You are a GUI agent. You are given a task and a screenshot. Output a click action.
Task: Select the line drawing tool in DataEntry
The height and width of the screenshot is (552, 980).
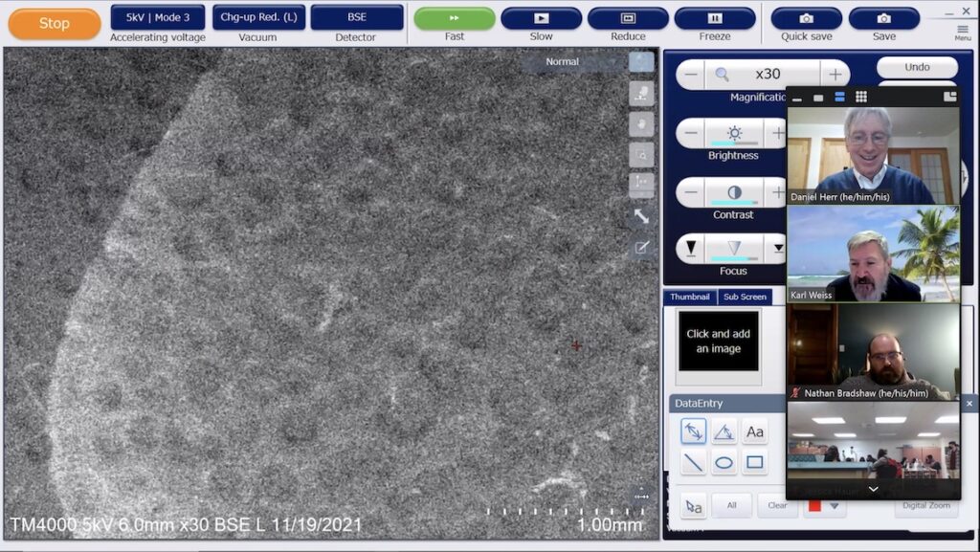click(x=693, y=462)
